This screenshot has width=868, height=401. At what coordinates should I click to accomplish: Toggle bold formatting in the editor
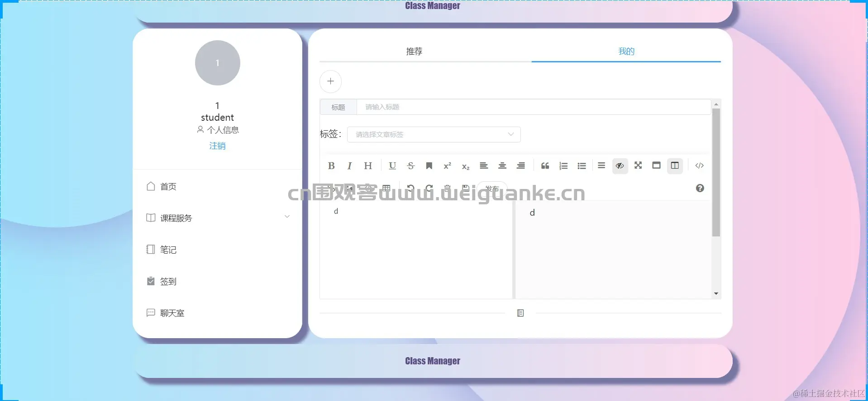pyautogui.click(x=331, y=166)
